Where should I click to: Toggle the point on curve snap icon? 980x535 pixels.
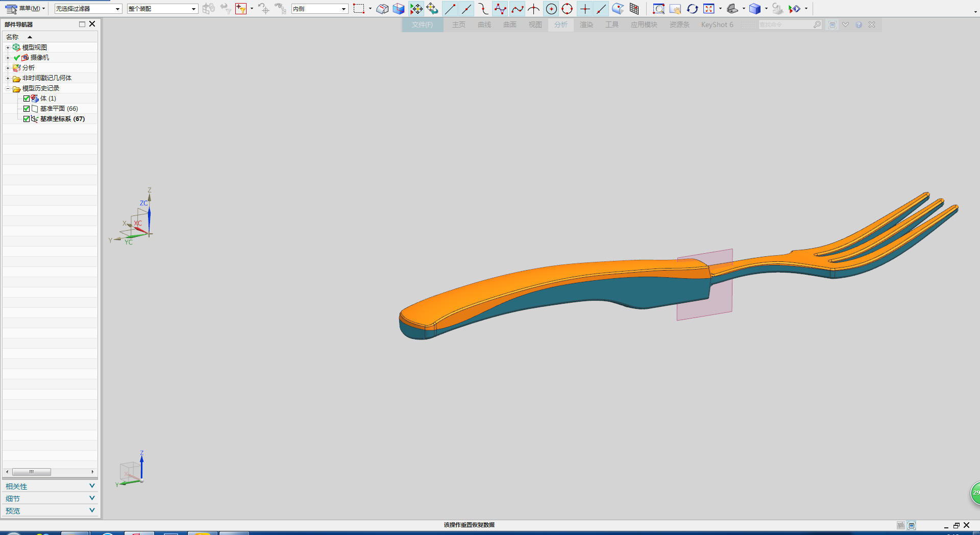pos(601,9)
